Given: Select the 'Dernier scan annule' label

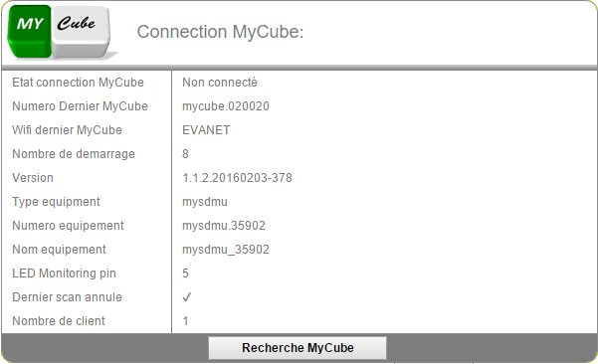Looking at the screenshot, I should tap(67, 297).
